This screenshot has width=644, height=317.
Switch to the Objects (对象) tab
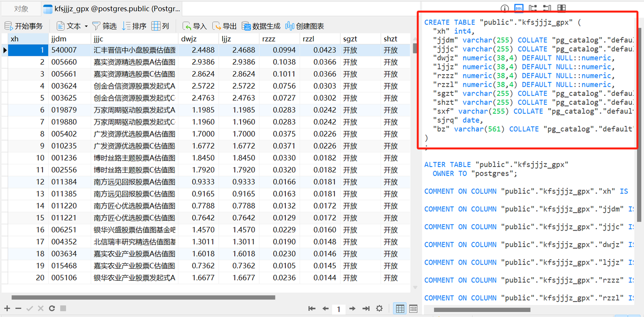tap(21, 9)
